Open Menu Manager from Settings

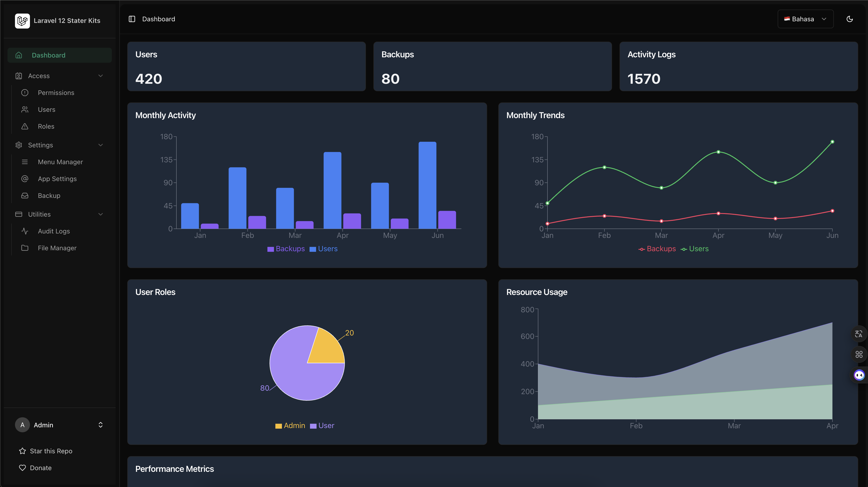pyautogui.click(x=60, y=162)
